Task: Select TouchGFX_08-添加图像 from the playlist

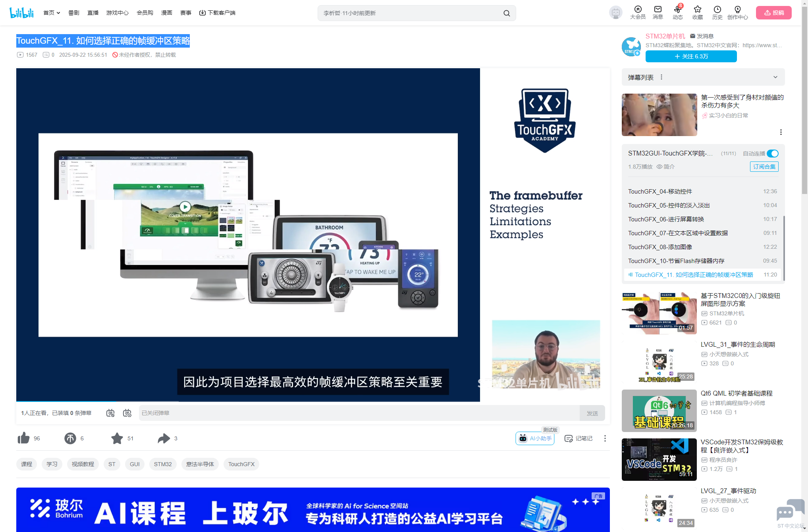Action: [x=660, y=247]
